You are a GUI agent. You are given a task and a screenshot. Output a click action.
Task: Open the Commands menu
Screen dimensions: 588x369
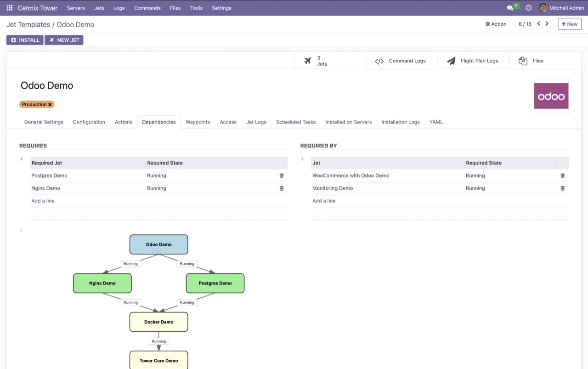pyautogui.click(x=147, y=8)
